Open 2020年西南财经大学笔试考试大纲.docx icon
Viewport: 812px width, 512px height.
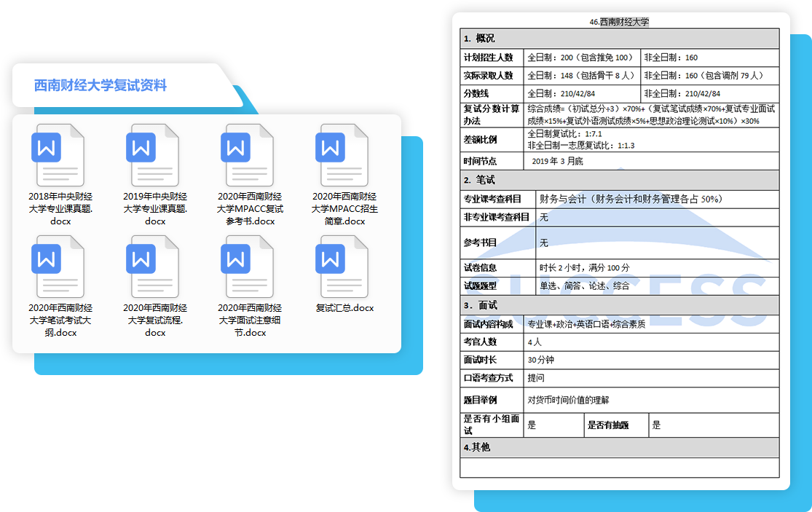coord(60,267)
